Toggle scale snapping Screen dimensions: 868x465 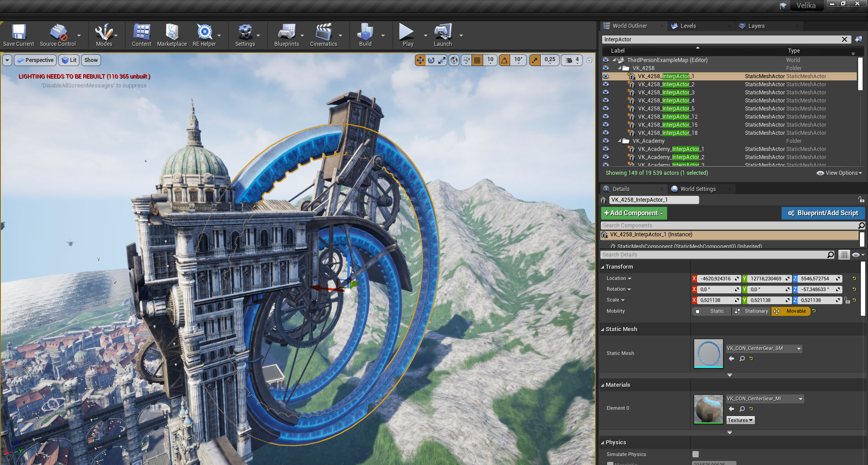click(x=535, y=60)
